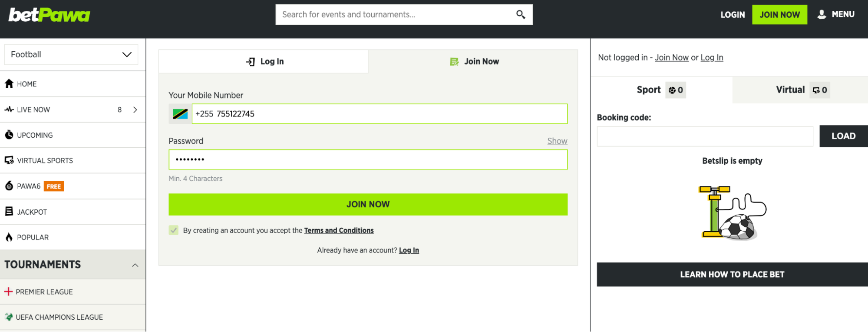This screenshot has width=868, height=332.
Task: Click the Premier League England flag icon
Action: click(x=9, y=292)
